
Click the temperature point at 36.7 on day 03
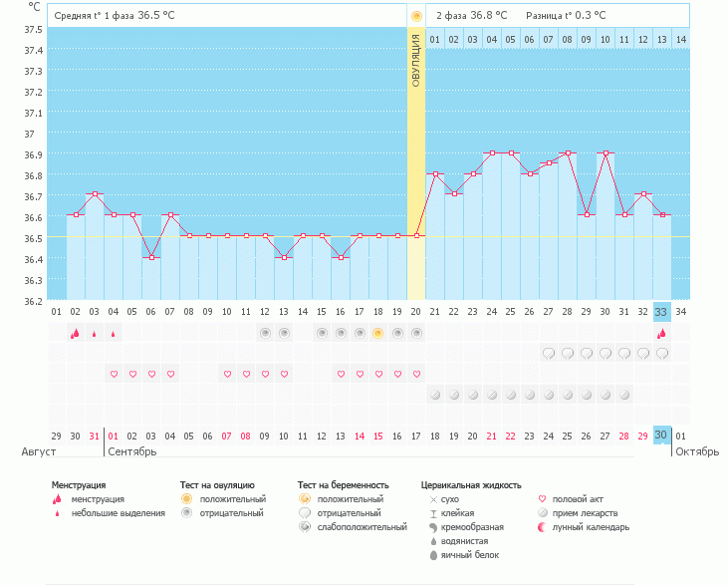95,193
